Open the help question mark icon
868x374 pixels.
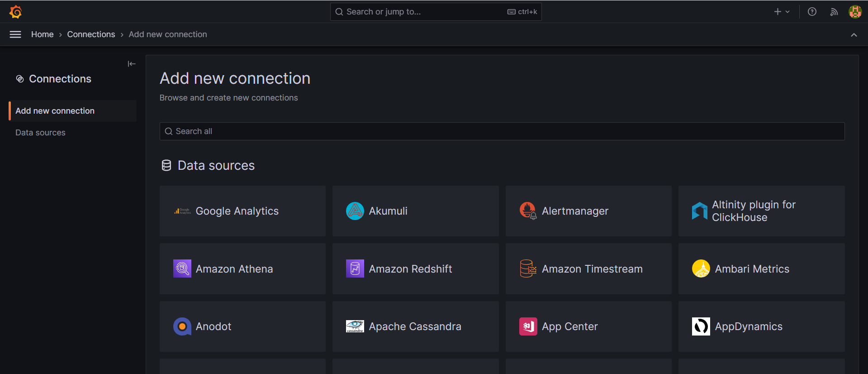pos(812,12)
